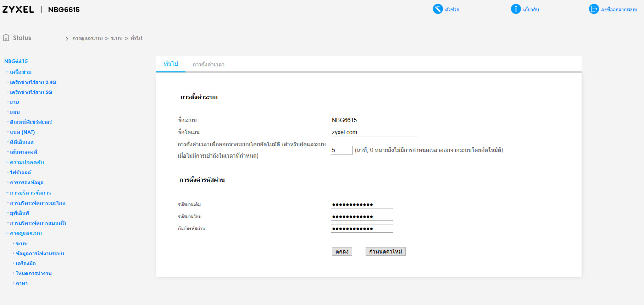The image size is (644, 305).
Task: Open เครือข่ายไร้สาย 2.4G wireless settings
Action: (x=33, y=82)
